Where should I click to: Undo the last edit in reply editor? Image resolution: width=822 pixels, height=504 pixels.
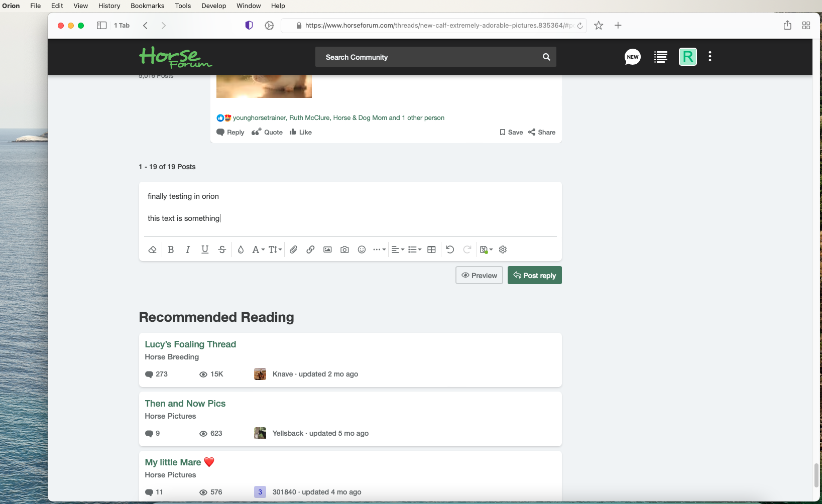pos(450,249)
